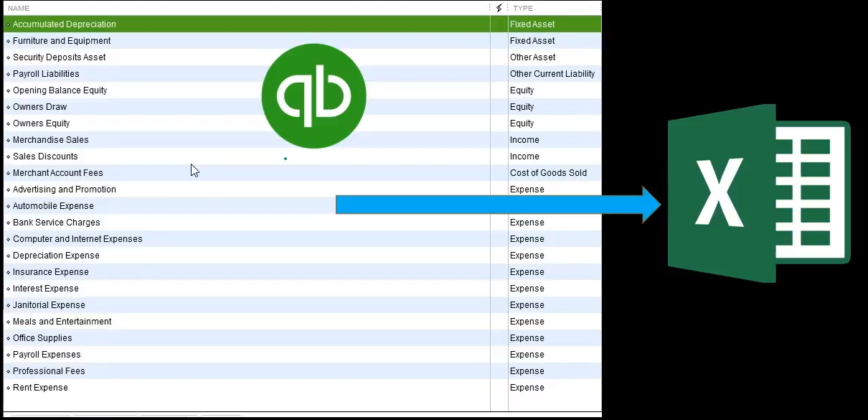Click the lightning bolt online-banking column header
This screenshot has height=420, width=868.
tap(499, 8)
